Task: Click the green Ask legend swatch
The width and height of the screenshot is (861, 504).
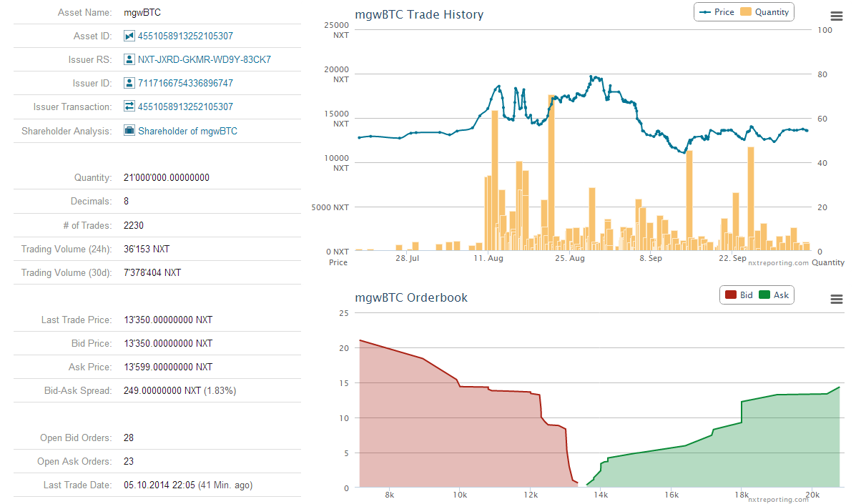Action: coord(764,295)
